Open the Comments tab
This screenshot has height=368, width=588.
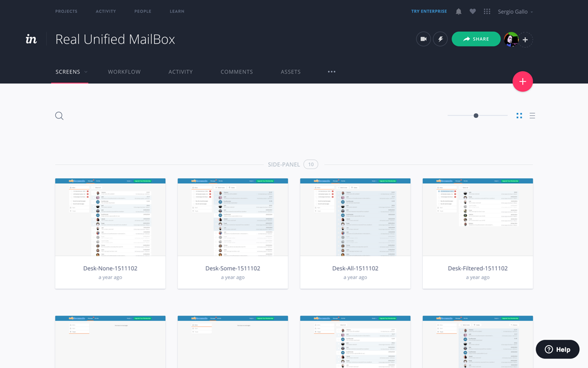pyautogui.click(x=236, y=72)
